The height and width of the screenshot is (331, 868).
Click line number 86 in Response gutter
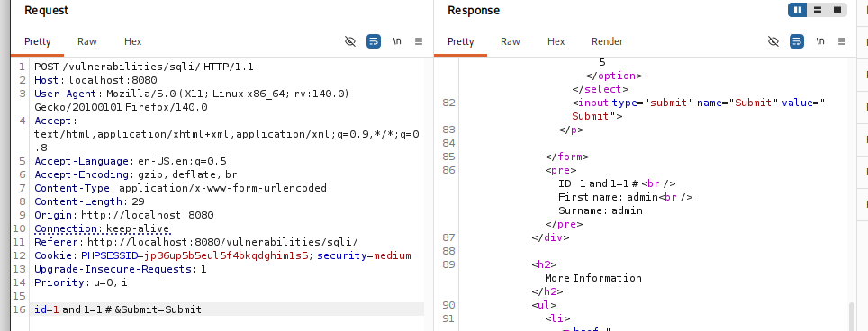click(449, 170)
